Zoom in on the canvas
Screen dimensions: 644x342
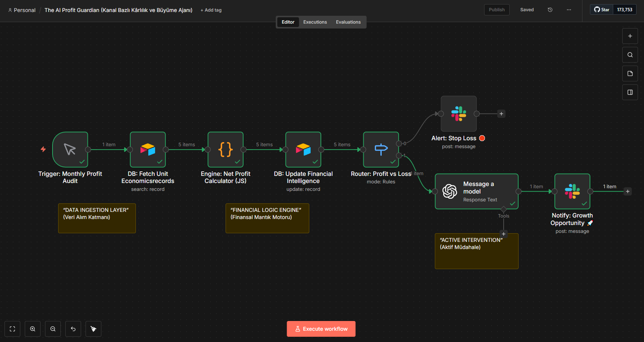coord(33,329)
